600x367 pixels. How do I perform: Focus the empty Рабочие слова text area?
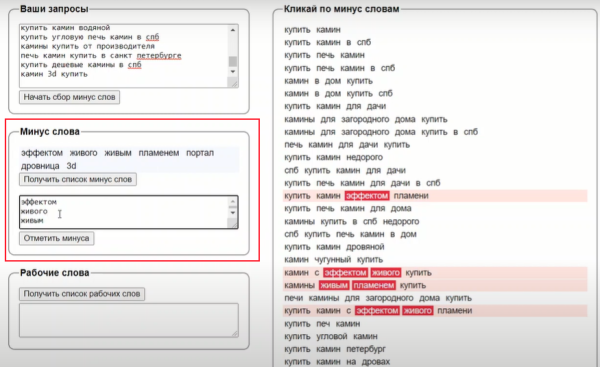point(129,320)
